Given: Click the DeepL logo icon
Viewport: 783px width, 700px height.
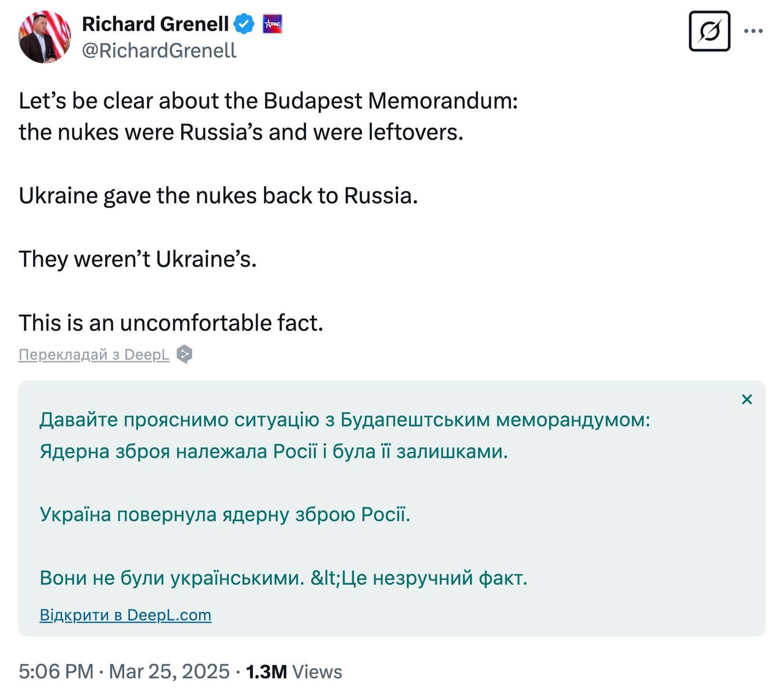Looking at the screenshot, I should click(184, 354).
